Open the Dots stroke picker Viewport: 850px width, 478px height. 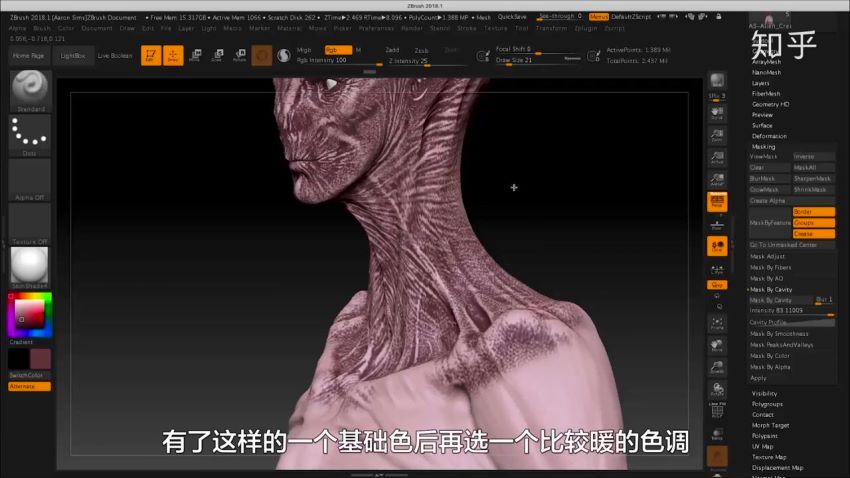[30, 135]
